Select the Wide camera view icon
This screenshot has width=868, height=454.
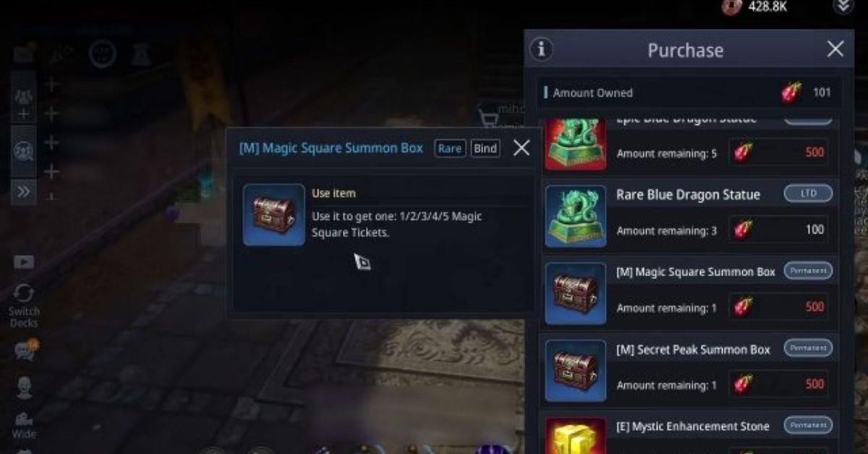(x=24, y=420)
